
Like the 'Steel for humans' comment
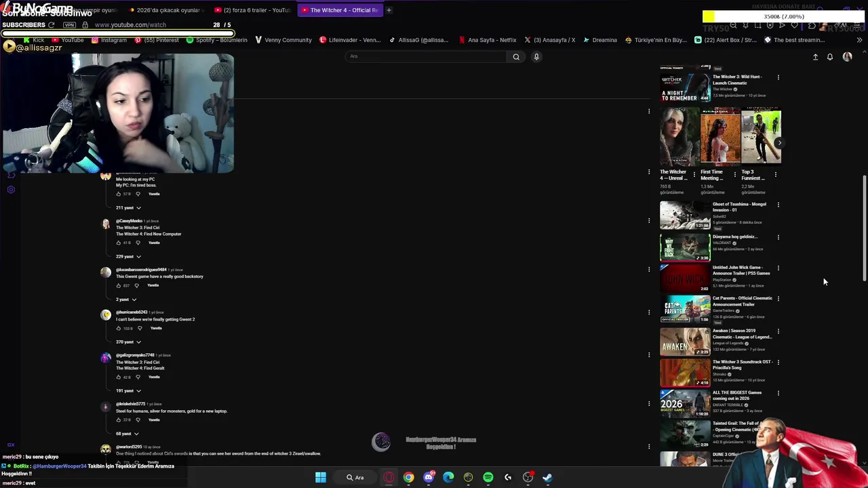pyautogui.click(x=119, y=420)
